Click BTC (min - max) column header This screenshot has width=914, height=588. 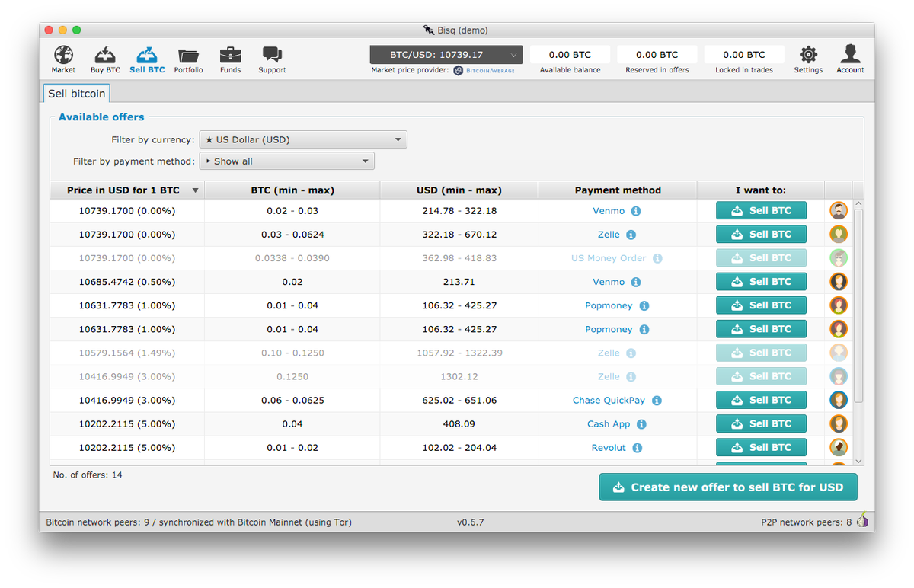point(292,190)
